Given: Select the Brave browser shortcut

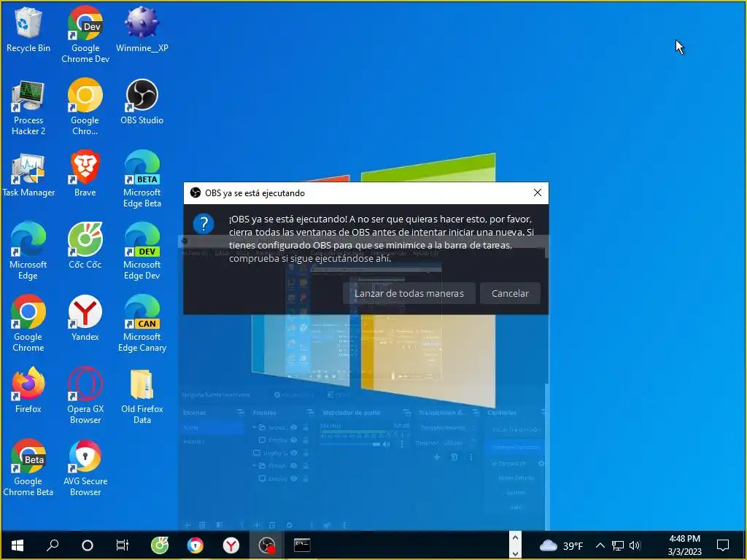Looking at the screenshot, I should tap(85, 174).
